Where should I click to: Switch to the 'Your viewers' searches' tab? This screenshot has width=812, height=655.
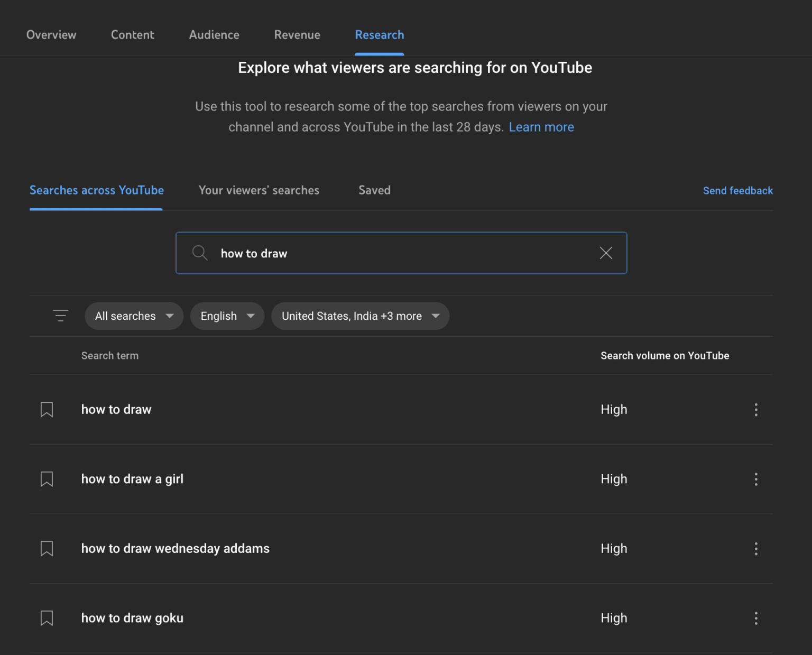259,190
